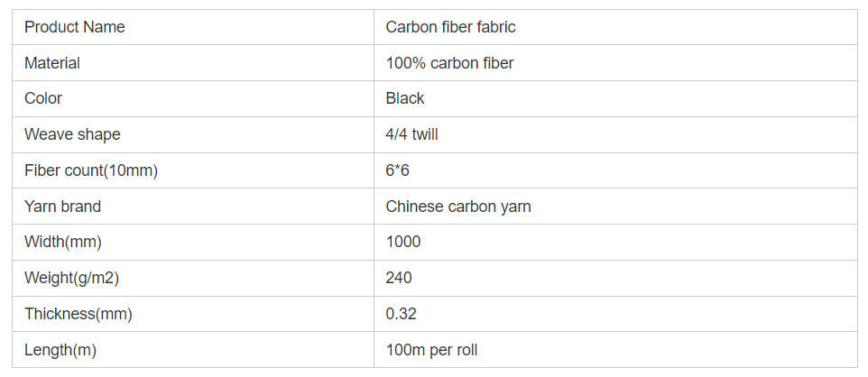
Task: Select the thickness value "0.32"
Action: pos(402,314)
